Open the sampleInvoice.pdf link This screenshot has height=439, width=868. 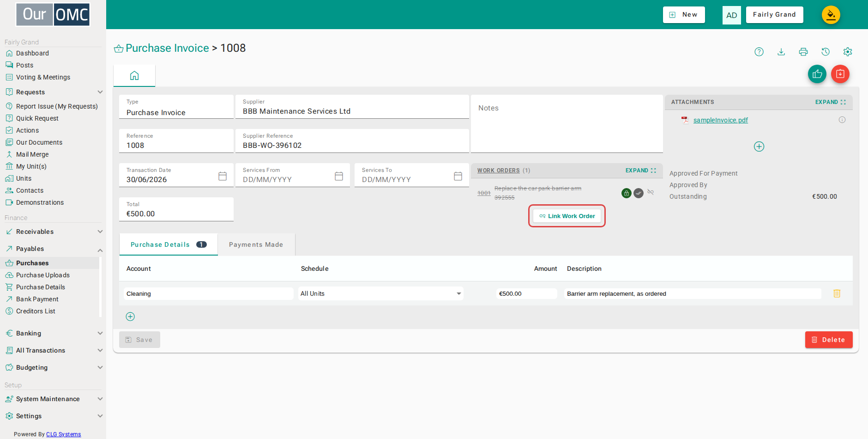click(720, 120)
